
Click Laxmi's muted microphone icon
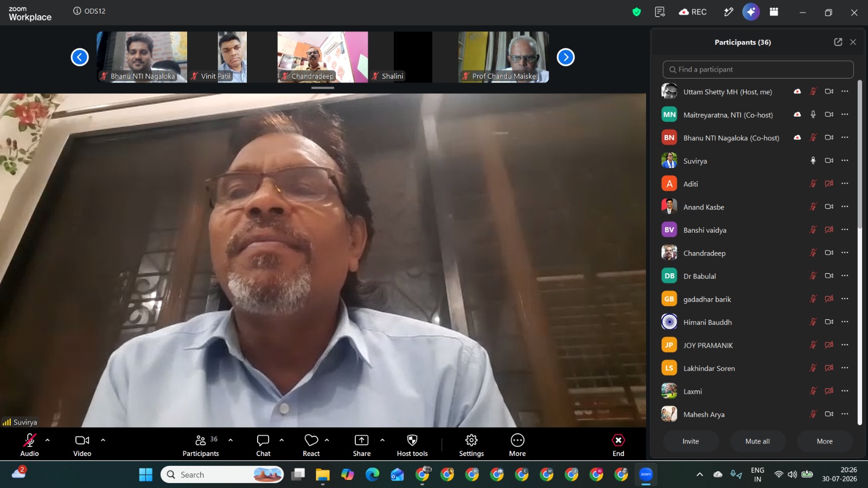pos(813,391)
